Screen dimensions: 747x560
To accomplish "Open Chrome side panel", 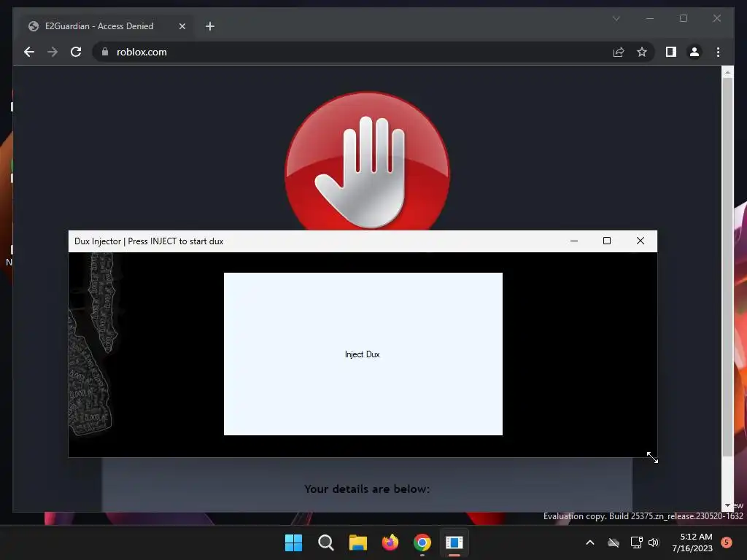I will pos(671,52).
